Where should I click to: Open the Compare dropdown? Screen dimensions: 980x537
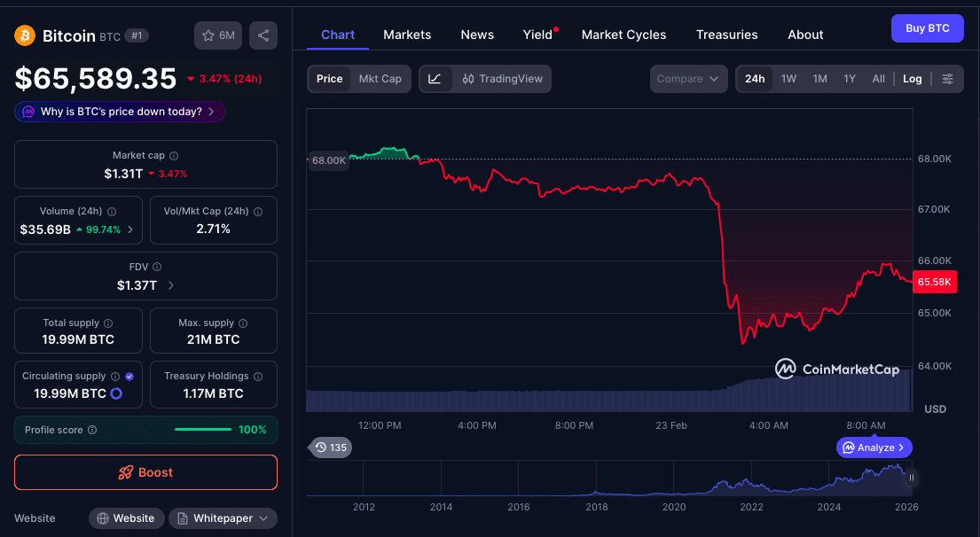[x=688, y=79]
